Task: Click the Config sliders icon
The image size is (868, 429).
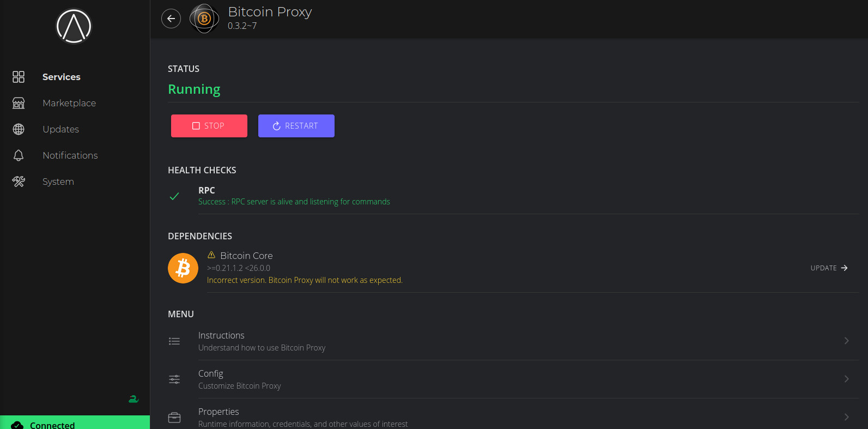Action: [174, 379]
